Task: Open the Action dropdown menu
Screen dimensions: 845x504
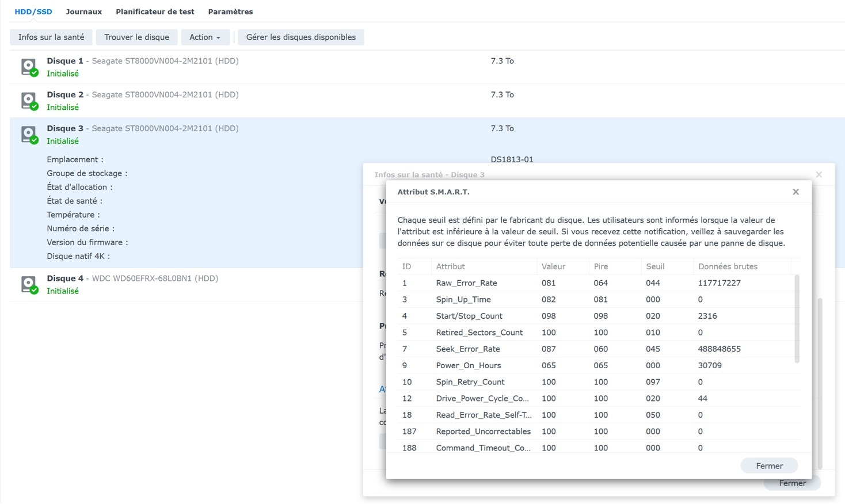Action: click(205, 37)
